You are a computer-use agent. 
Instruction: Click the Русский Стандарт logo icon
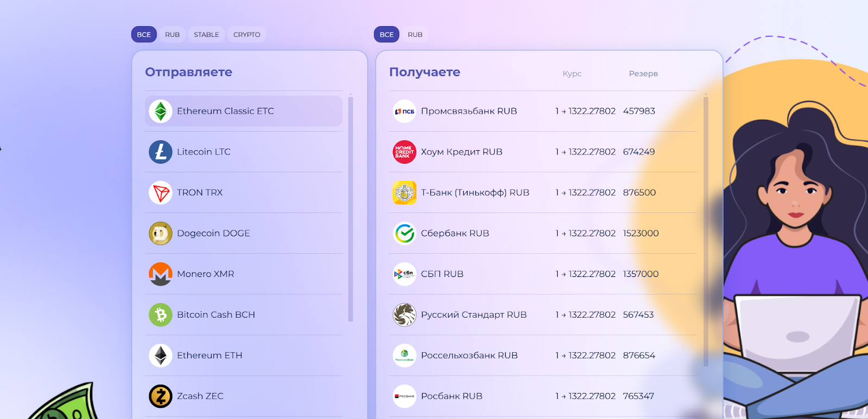405,314
